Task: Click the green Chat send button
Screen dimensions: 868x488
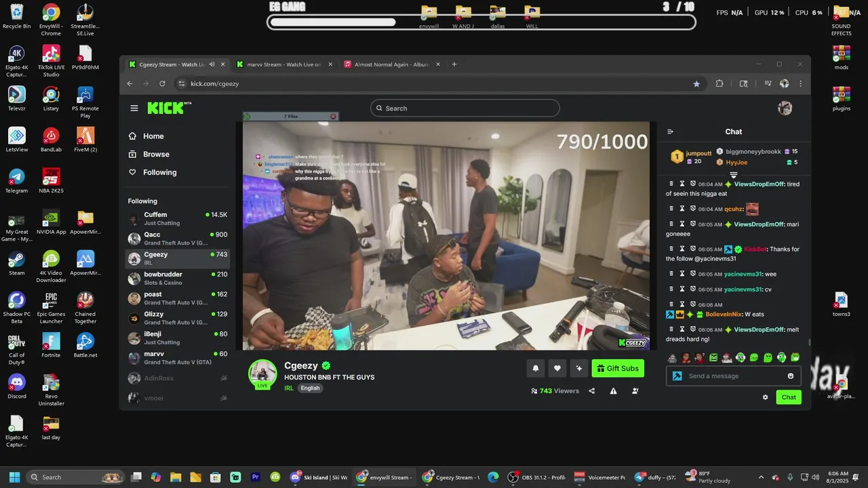Action: [789, 397]
